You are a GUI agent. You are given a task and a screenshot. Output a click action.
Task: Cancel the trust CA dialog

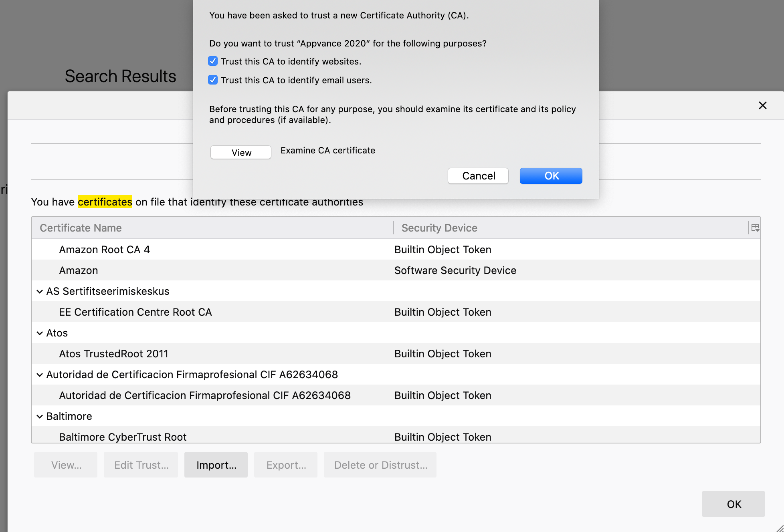point(478,176)
